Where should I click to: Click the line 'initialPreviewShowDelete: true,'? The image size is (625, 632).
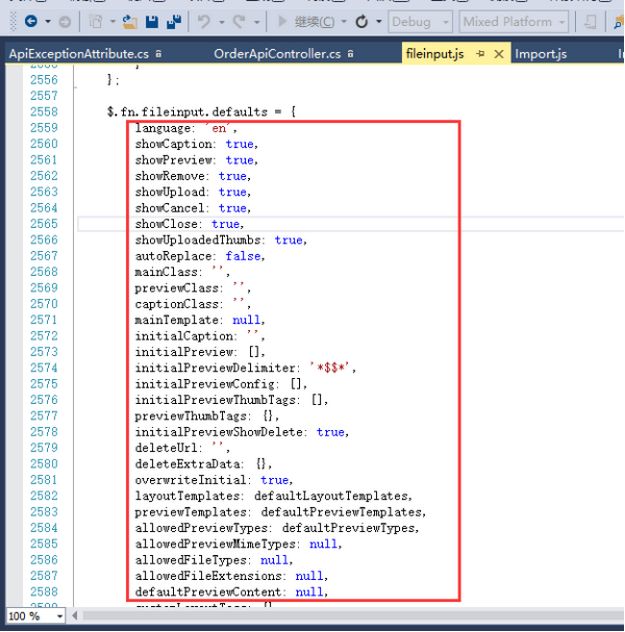242,432
